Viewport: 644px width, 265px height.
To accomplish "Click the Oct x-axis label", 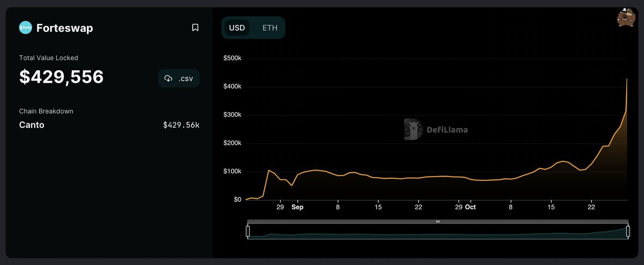I will (x=470, y=207).
